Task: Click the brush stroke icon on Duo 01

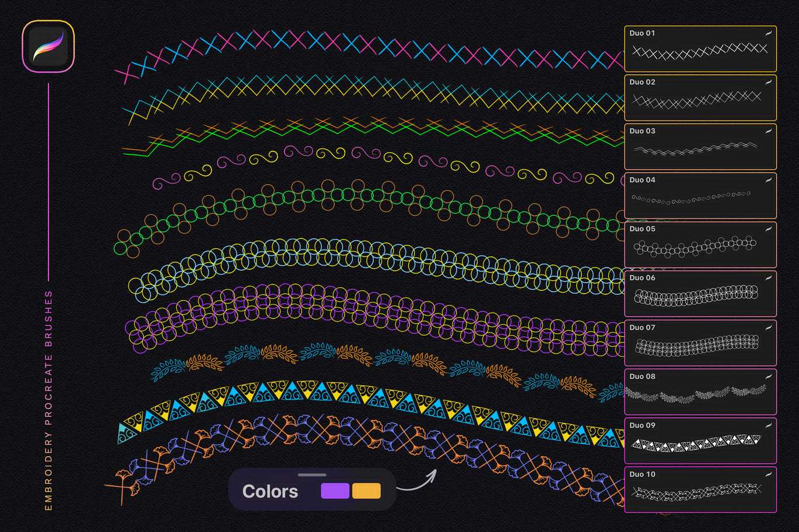Action: (768, 34)
